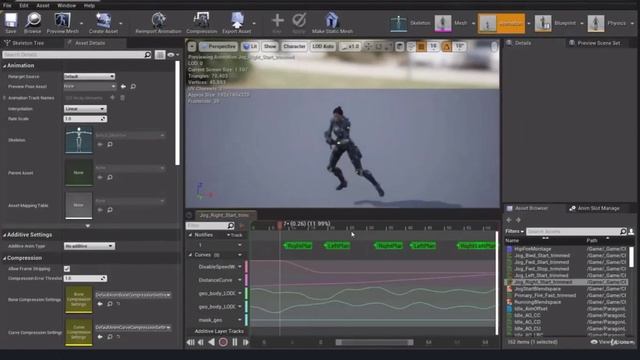Image resolution: width=640 pixels, height=360 pixels.
Task: Open the Additive Anim Type dropdown
Action: click(x=89, y=246)
